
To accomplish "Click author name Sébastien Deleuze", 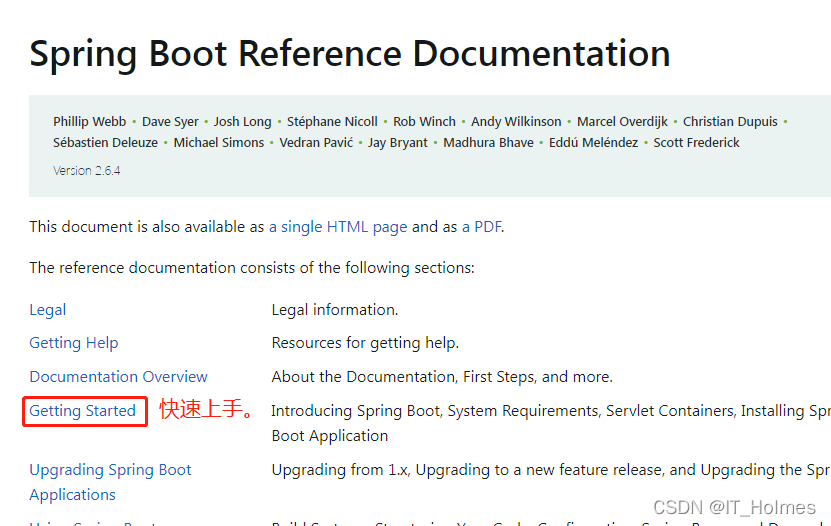I will [105, 143].
